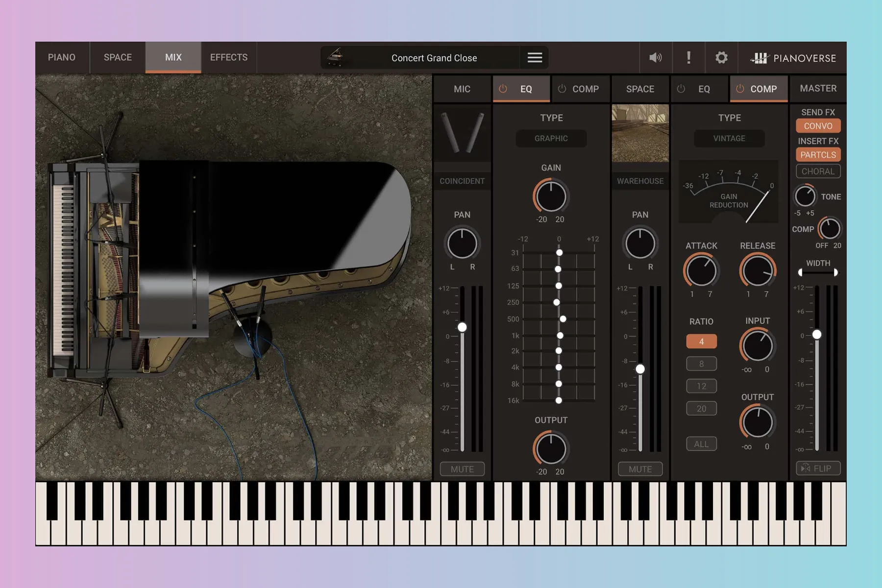Click the coincident microphone pair icon
Screen dimensions: 882x588
point(462,133)
